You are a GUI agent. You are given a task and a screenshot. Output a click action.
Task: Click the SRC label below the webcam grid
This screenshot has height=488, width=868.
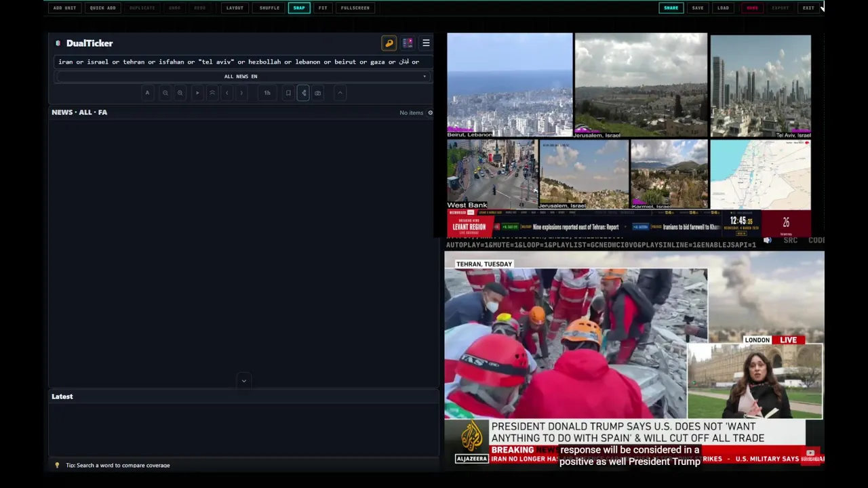790,240
